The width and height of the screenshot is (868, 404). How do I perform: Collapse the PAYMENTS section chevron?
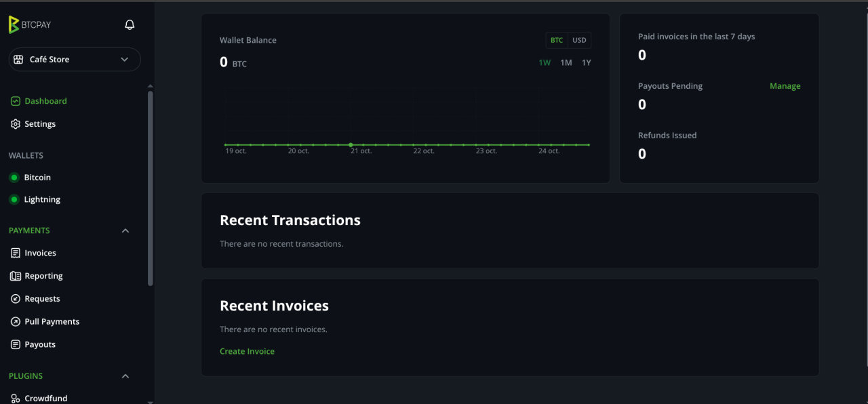125,230
